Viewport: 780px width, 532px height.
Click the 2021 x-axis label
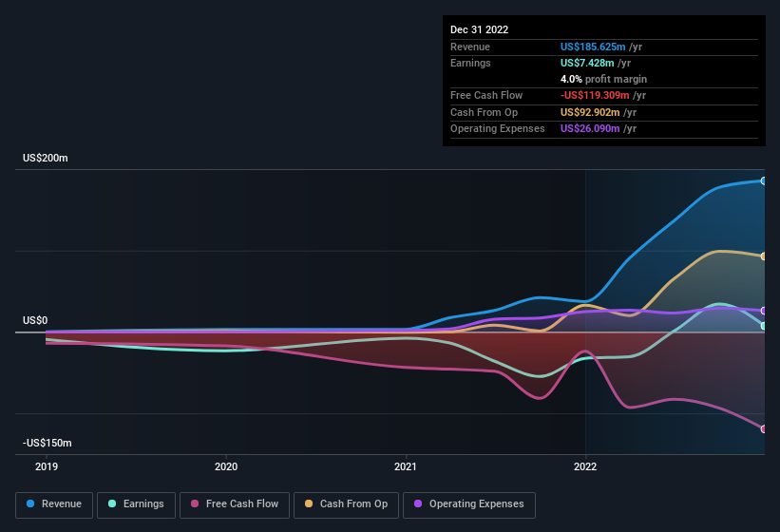click(406, 466)
